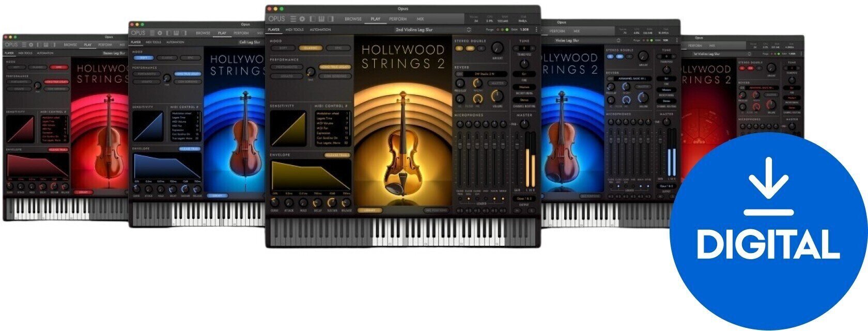Open hamburger menu in Basses Leg Slur window
The image size is (868, 331).
24,44
